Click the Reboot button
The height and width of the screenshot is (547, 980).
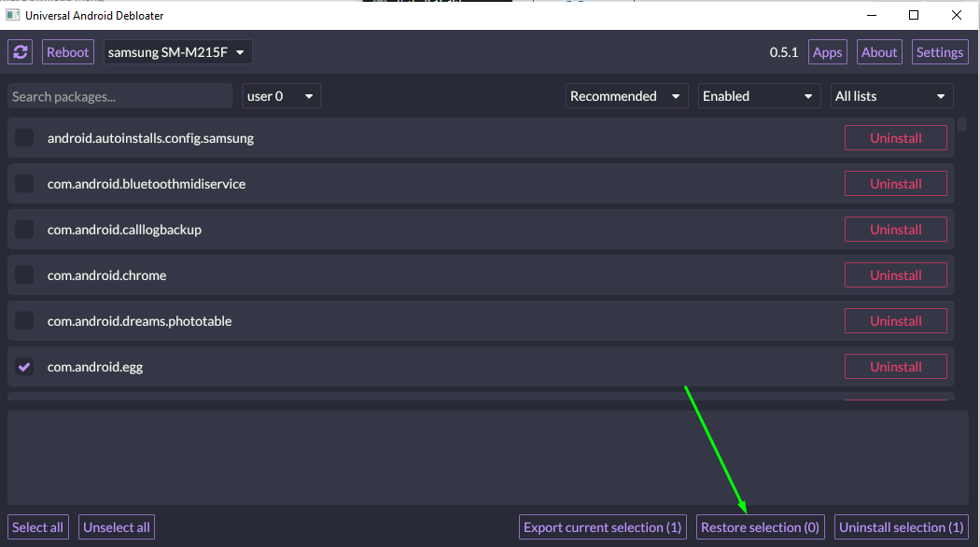[67, 52]
